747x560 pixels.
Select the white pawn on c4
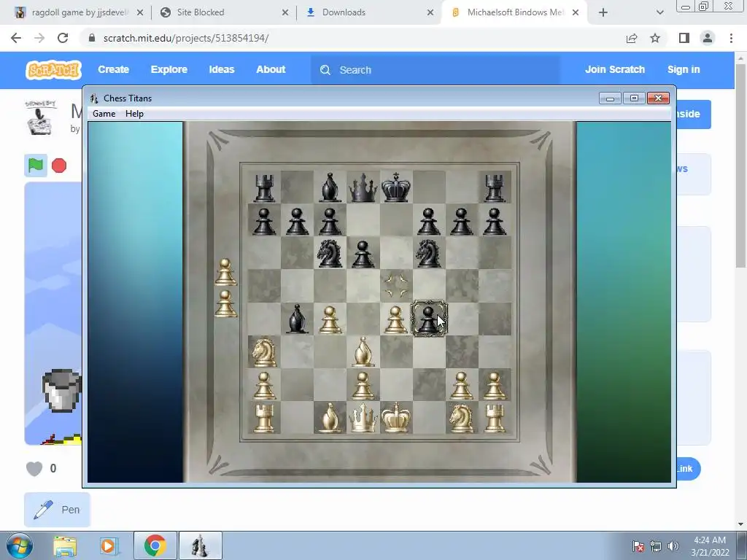coord(330,319)
